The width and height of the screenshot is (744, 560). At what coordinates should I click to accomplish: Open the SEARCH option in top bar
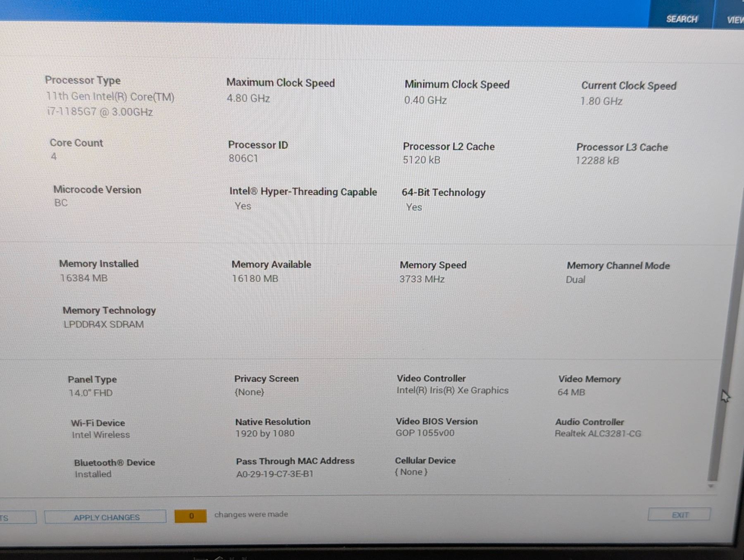pyautogui.click(x=681, y=19)
